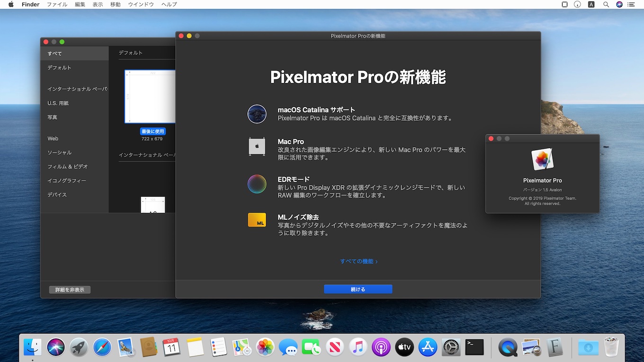This screenshot has width=644, height=362.
Task: Open the 表示 menu
Action: (98, 4)
